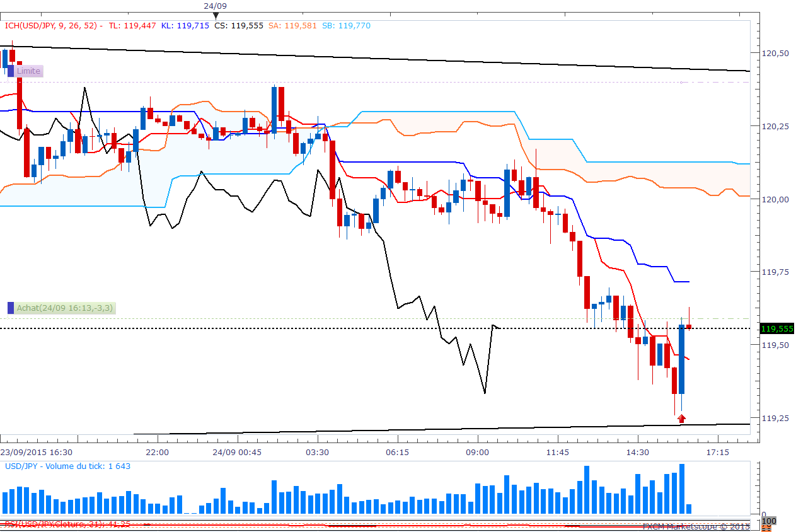Click the red up-arrow trade marker
The height and width of the screenshot is (532, 796).
coord(681,417)
